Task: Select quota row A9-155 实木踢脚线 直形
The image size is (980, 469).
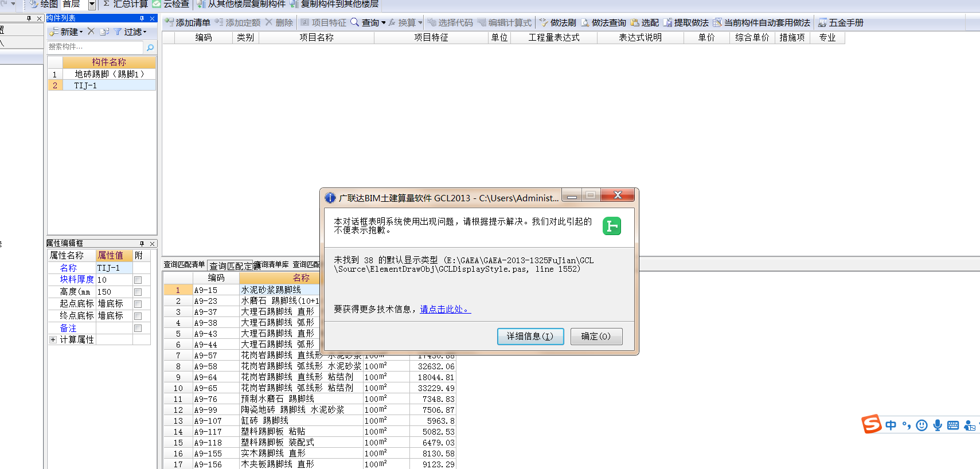Action: (x=310, y=454)
